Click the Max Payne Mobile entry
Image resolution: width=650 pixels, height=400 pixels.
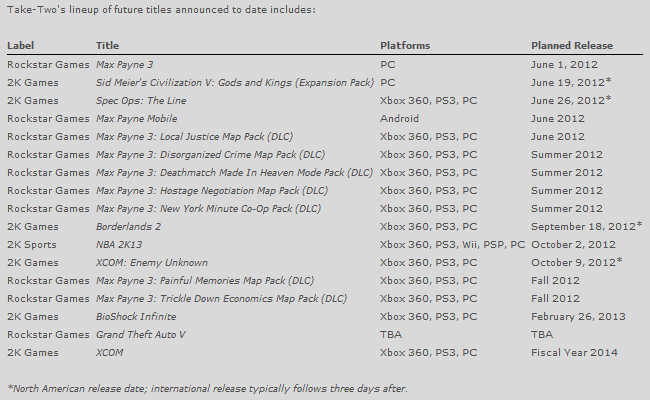pyautogui.click(x=137, y=119)
